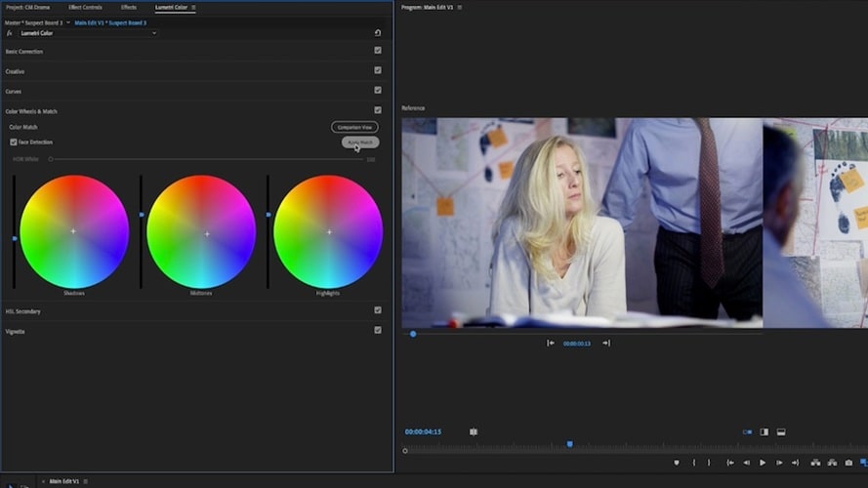Image resolution: width=868 pixels, height=488 pixels.
Task: Switch to the Project: CM Drama tab
Action: tap(27, 7)
